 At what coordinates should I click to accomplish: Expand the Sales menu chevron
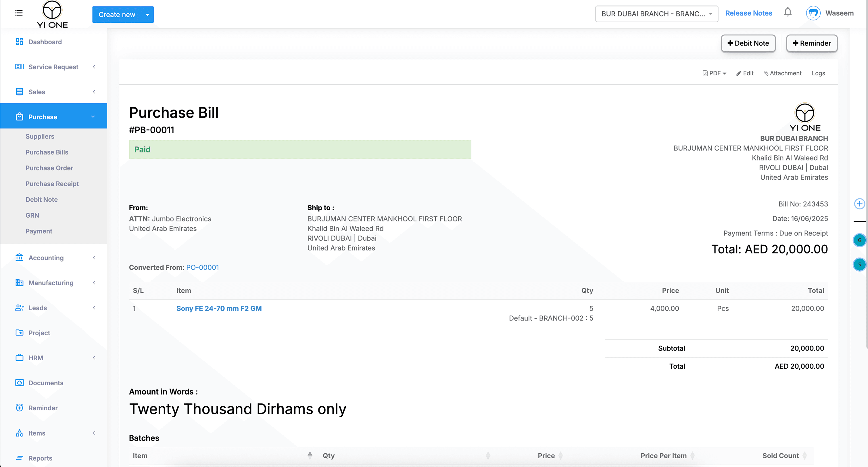pyautogui.click(x=94, y=92)
